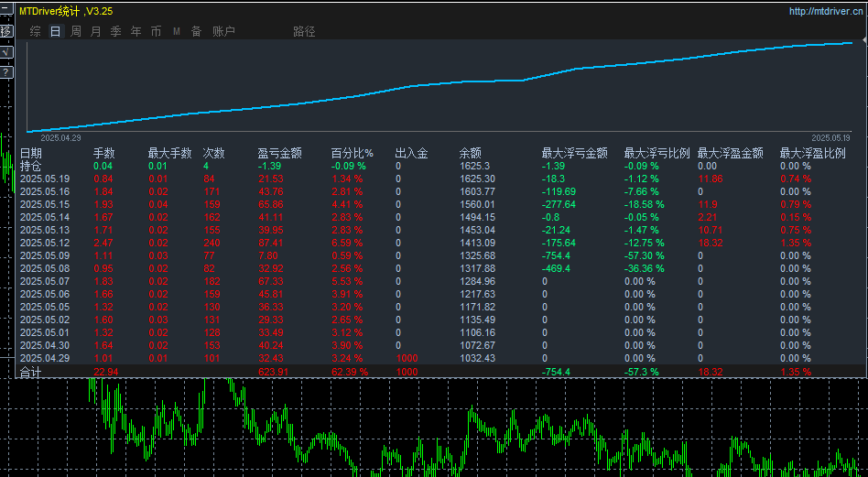This screenshot has width=868, height=477.
Task: Click the 次数 column header
Action: 214,153
